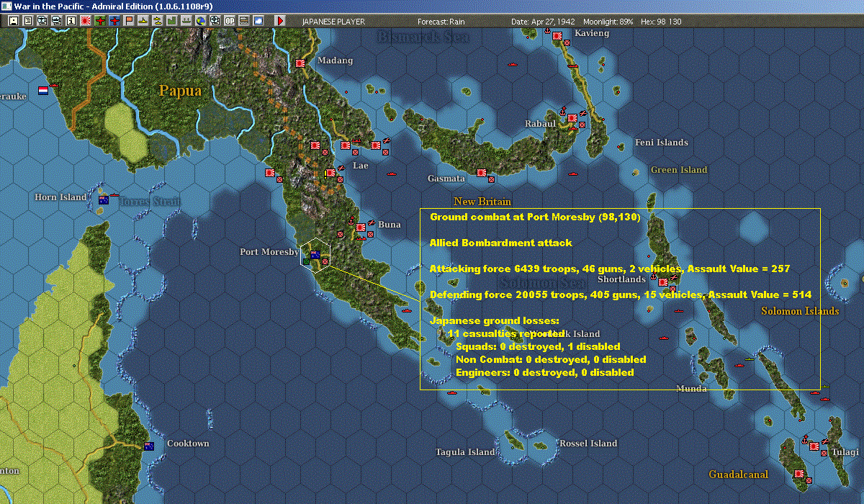Click the 'Non Combat: 0 destroyed, 0 disabled' line
Screen dimensions: 864x504
click(x=551, y=359)
